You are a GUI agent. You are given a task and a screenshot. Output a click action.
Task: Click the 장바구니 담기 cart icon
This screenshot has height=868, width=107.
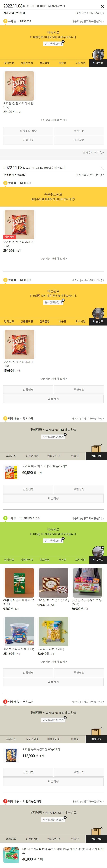[102, 153]
